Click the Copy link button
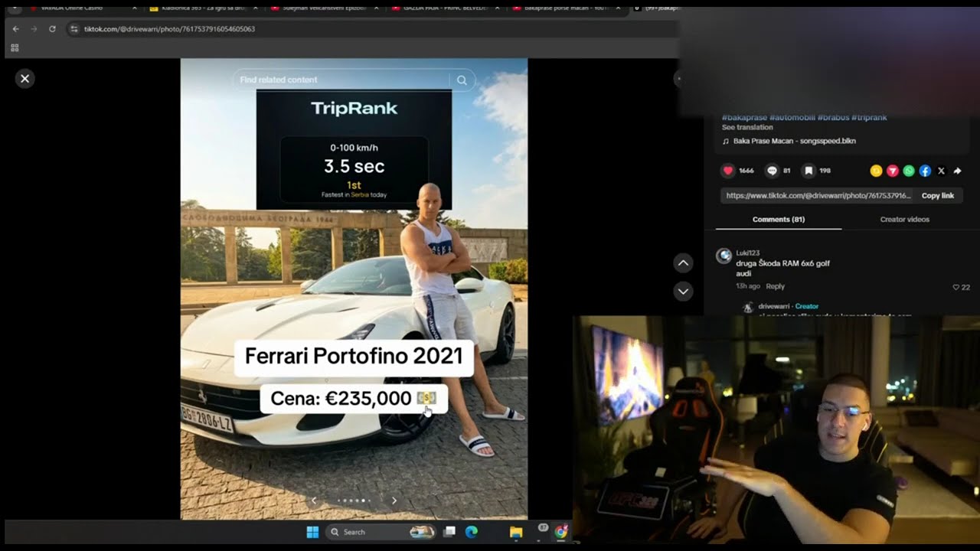 point(937,195)
